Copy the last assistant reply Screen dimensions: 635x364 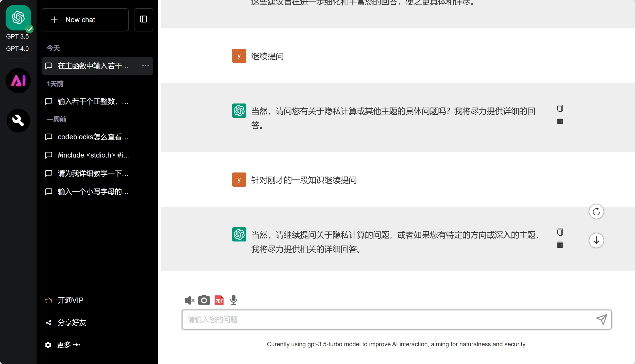[x=560, y=232]
